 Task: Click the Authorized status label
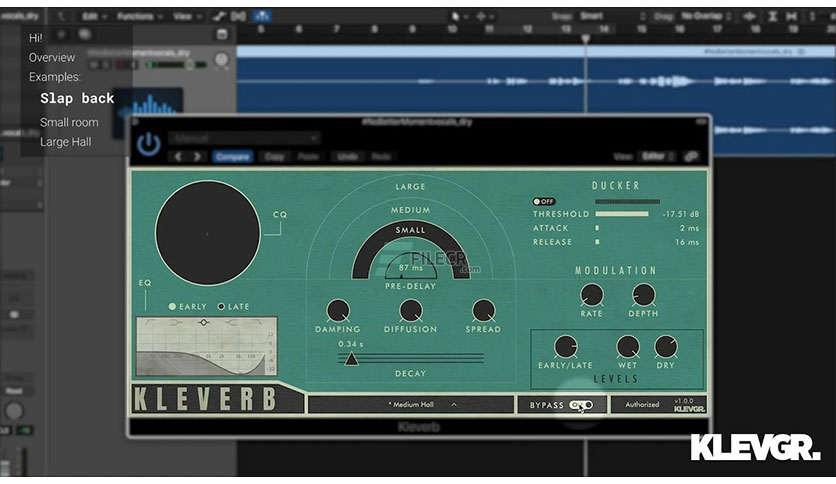(642, 405)
